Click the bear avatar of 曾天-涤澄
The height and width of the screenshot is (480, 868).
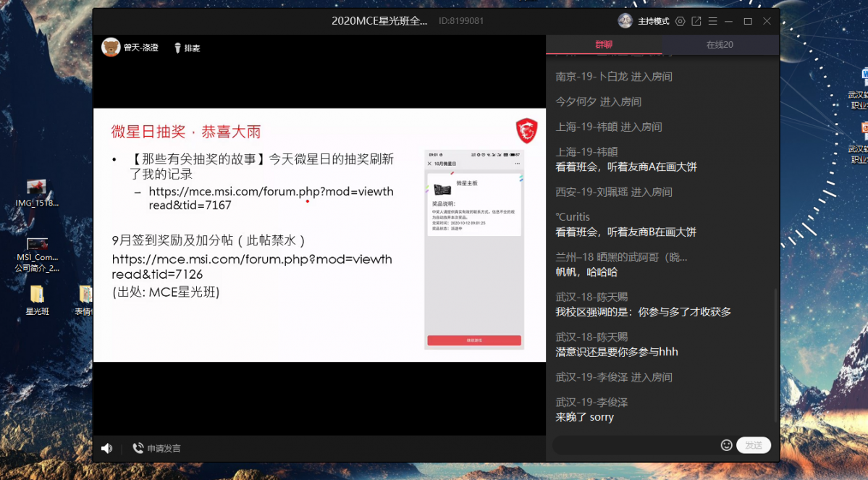[111, 47]
